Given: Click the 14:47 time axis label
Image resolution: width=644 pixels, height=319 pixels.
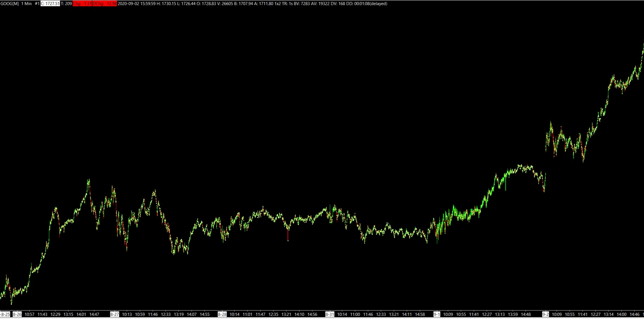Looking at the screenshot, I should 94,314.
